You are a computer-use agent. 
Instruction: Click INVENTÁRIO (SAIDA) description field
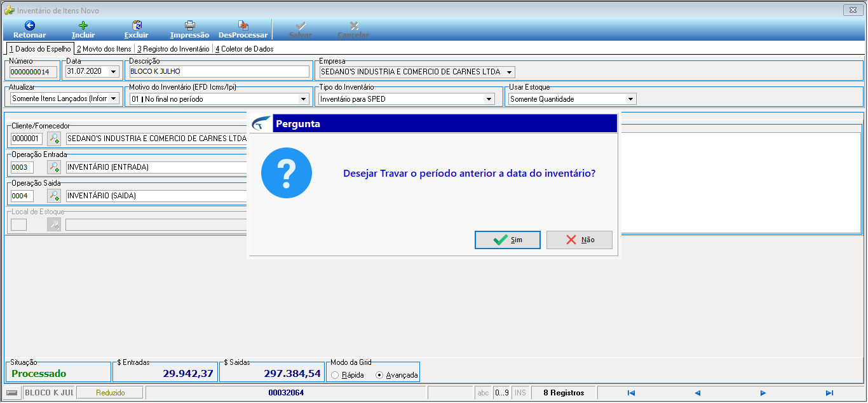pyautogui.click(x=156, y=196)
